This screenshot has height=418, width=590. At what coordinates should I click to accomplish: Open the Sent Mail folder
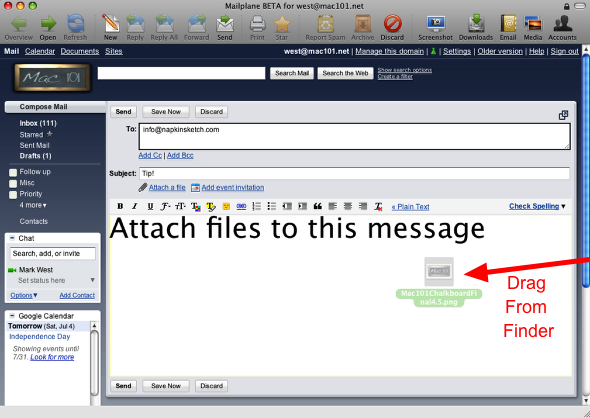click(34, 145)
